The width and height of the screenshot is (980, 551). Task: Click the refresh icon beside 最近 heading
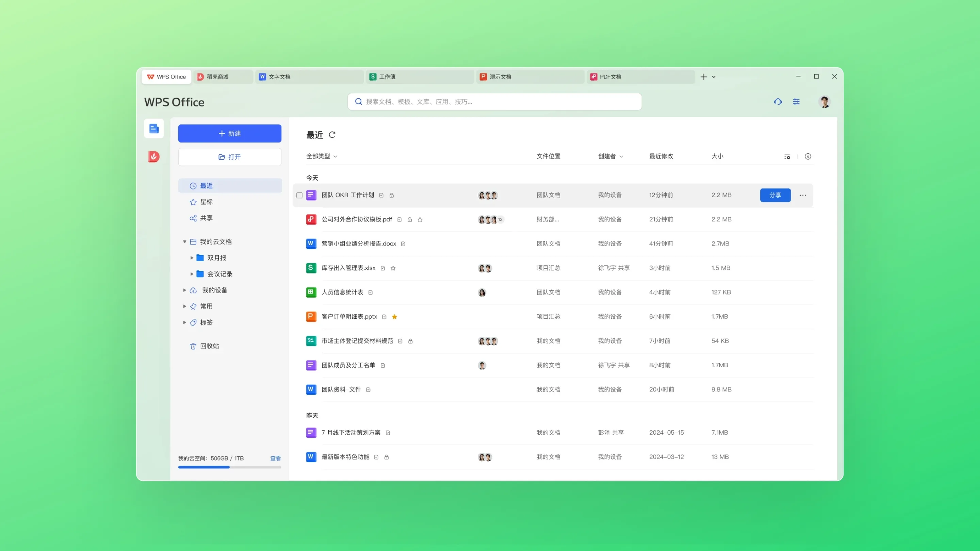[332, 135]
